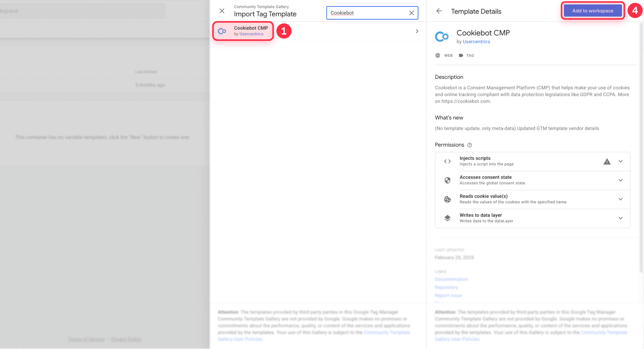Click the Reads cookie value(s) cookie icon
The image size is (644, 349).
coord(447,199)
